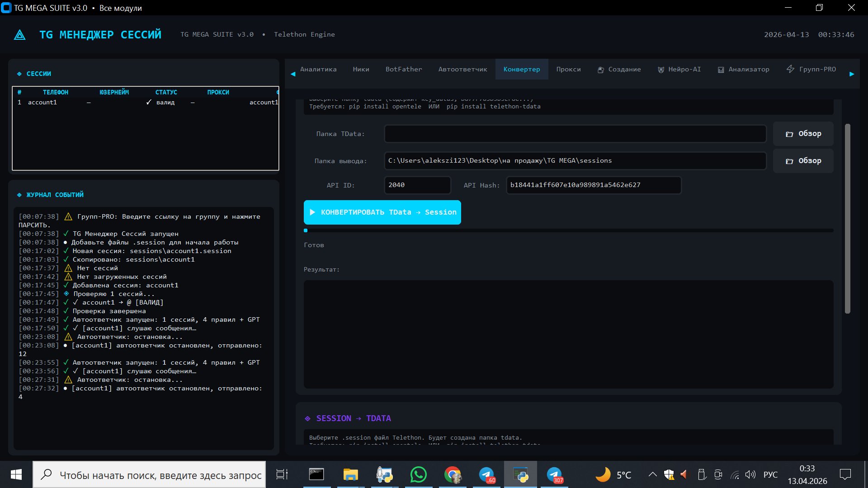
Task: Click the TG triangle logo icon
Action: click(x=20, y=35)
